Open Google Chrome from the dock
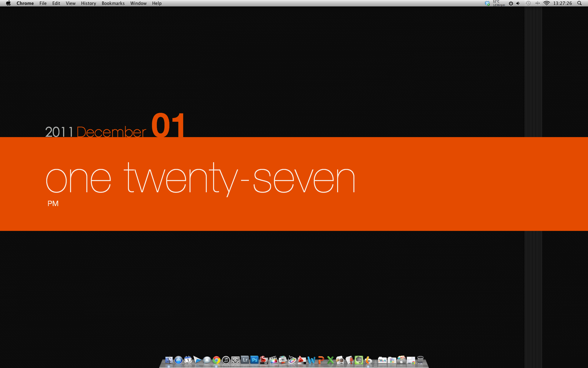Screen dimensions: 588x368 [217, 360]
